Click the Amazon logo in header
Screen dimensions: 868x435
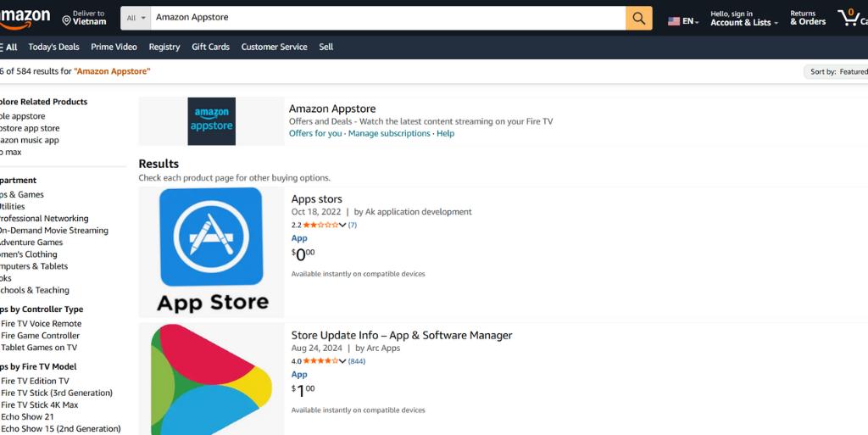[x=25, y=17]
